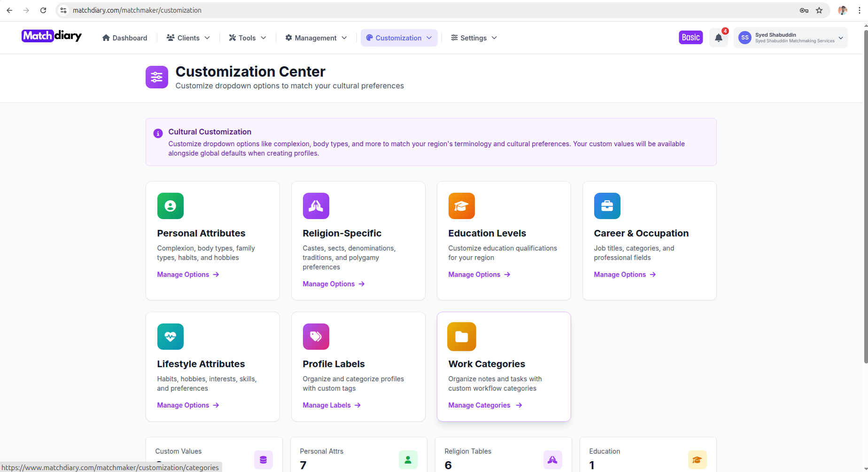868x472 pixels.
Task: Open the Management dropdown
Action: (x=315, y=38)
